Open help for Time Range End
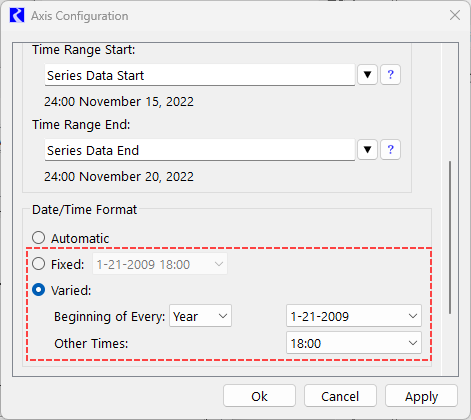Image resolution: width=471 pixels, height=420 pixels. pyautogui.click(x=390, y=150)
